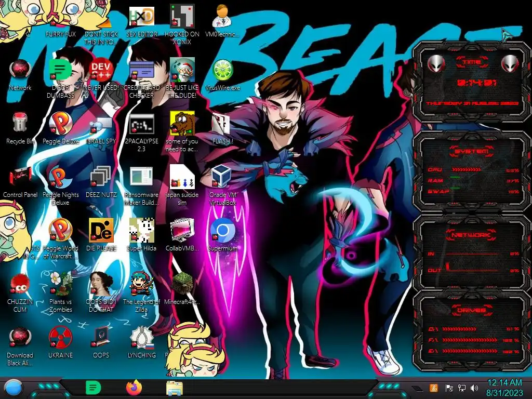The height and width of the screenshot is (399, 532).
Task: Click the RAM usage row in the SYSTEM gadget
Action: tap(473, 180)
